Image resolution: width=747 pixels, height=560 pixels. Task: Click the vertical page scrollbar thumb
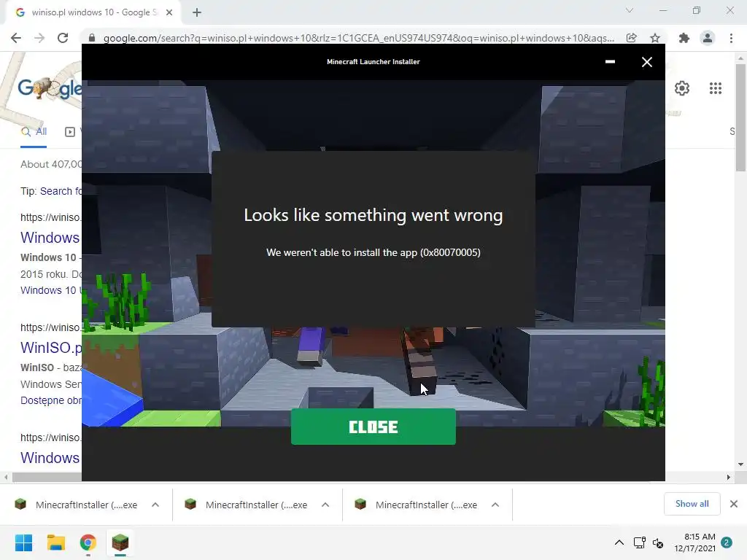[x=740, y=117]
